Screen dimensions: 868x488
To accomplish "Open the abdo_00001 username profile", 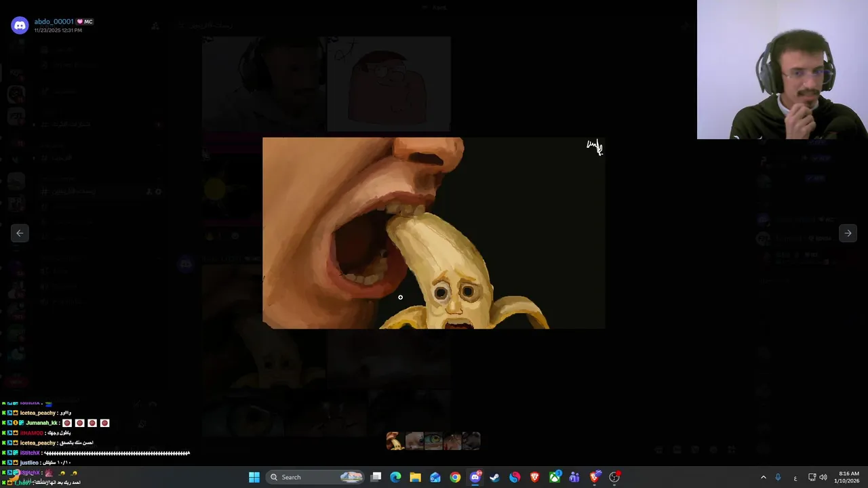I will pos(54,22).
